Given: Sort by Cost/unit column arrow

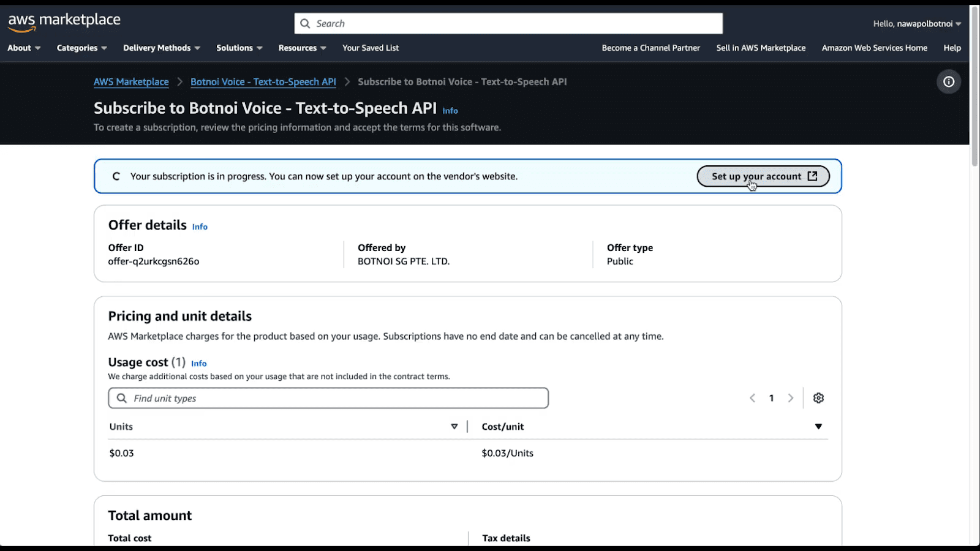Looking at the screenshot, I should [818, 427].
